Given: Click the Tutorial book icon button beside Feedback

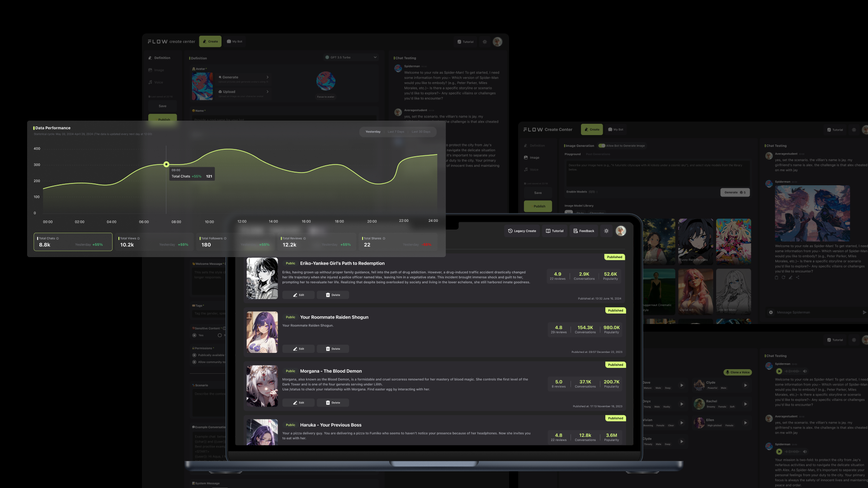Looking at the screenshot, I should (554, 231).
